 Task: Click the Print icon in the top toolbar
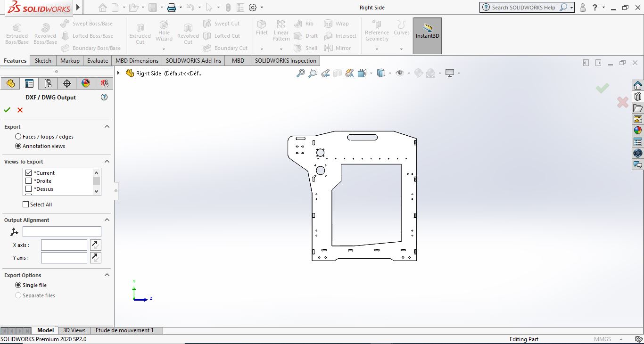point(172,8)
